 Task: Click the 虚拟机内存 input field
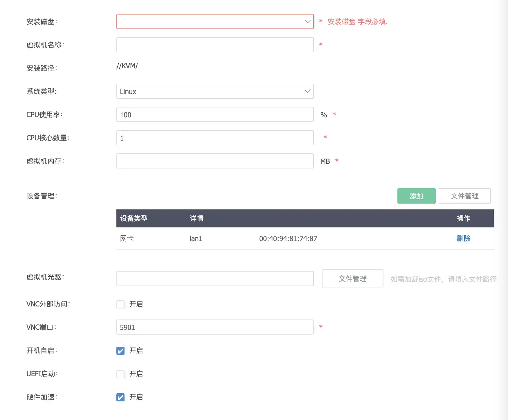215,161
